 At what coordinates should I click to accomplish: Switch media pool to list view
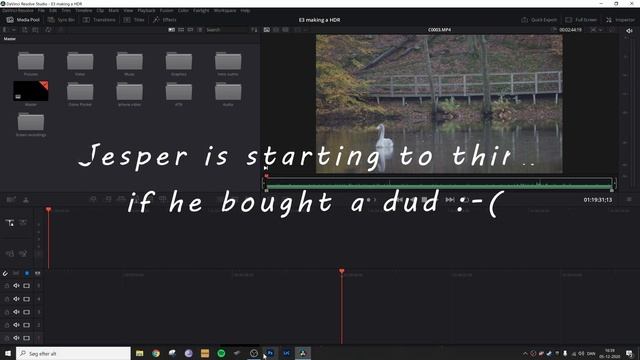coord(200,30)
